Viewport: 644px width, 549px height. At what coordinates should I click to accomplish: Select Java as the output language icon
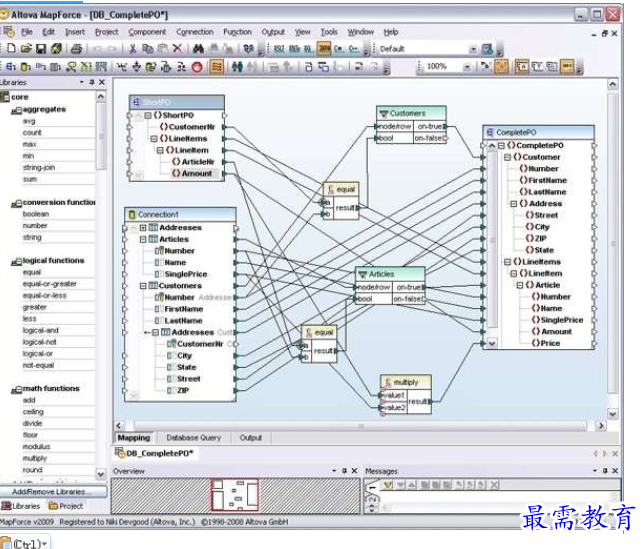coord(324,48)
